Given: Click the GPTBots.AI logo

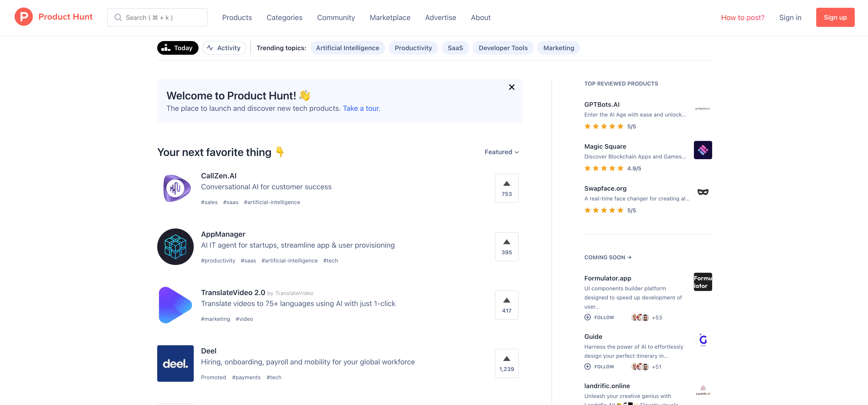Looking at the screenshot, I should tap(703, 108).
